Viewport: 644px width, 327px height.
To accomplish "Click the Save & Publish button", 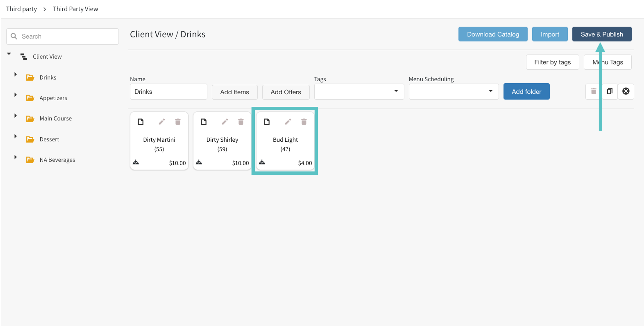I will [x=602, y=34].
